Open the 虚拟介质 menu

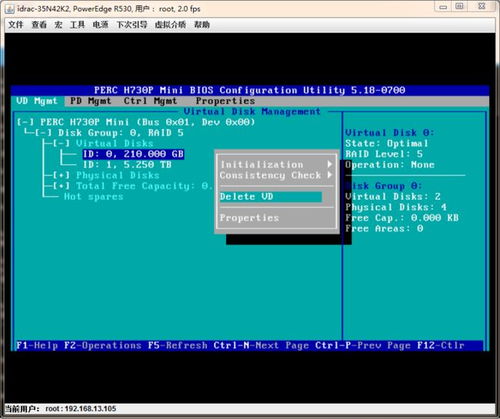[170, 24]
